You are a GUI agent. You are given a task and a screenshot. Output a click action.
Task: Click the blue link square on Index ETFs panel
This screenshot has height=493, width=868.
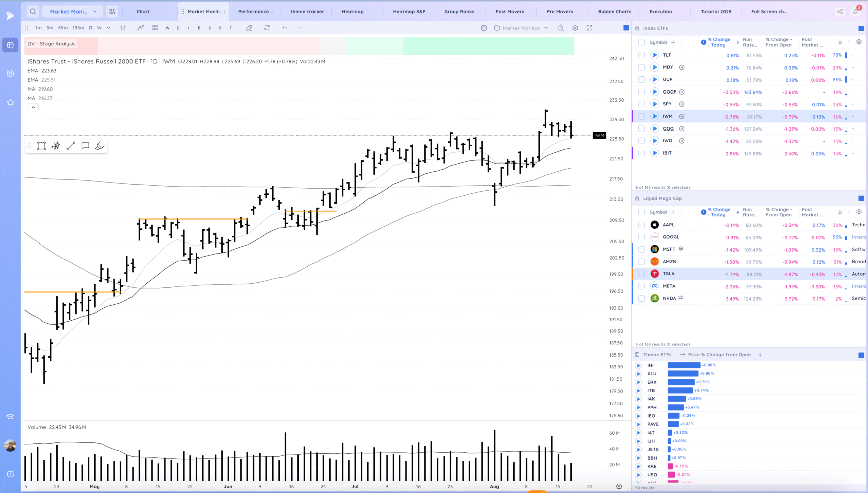(861, 29)
